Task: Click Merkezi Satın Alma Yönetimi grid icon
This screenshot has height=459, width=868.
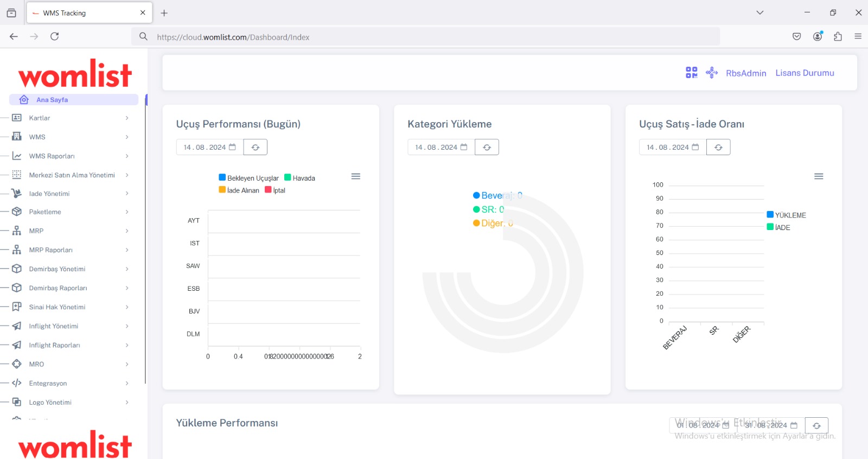Action: (x=17, y=175)
